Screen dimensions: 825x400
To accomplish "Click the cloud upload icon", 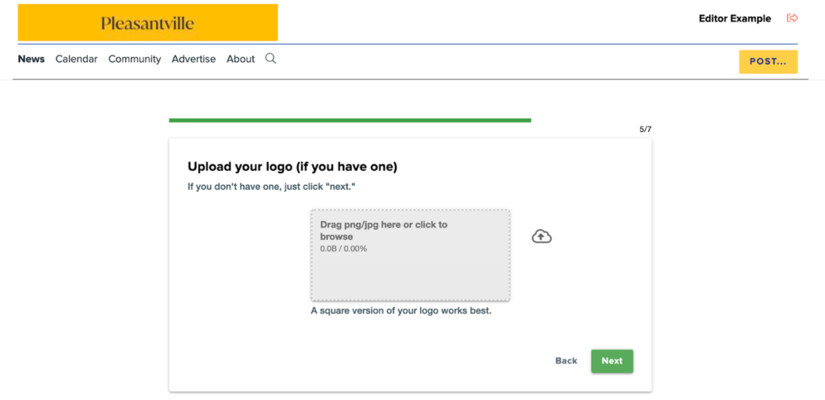I will click(541, 237).
